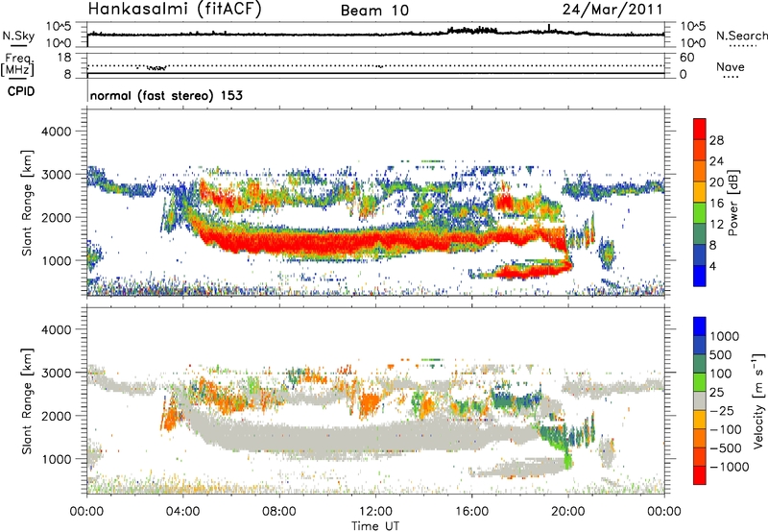Click the 'Nave' legend label
768x532 pixels.
[731, 66]
